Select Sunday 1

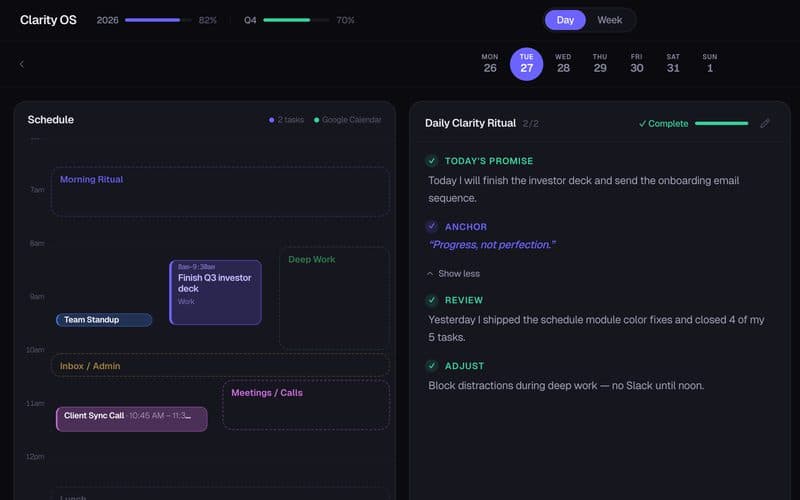[710, 63]
